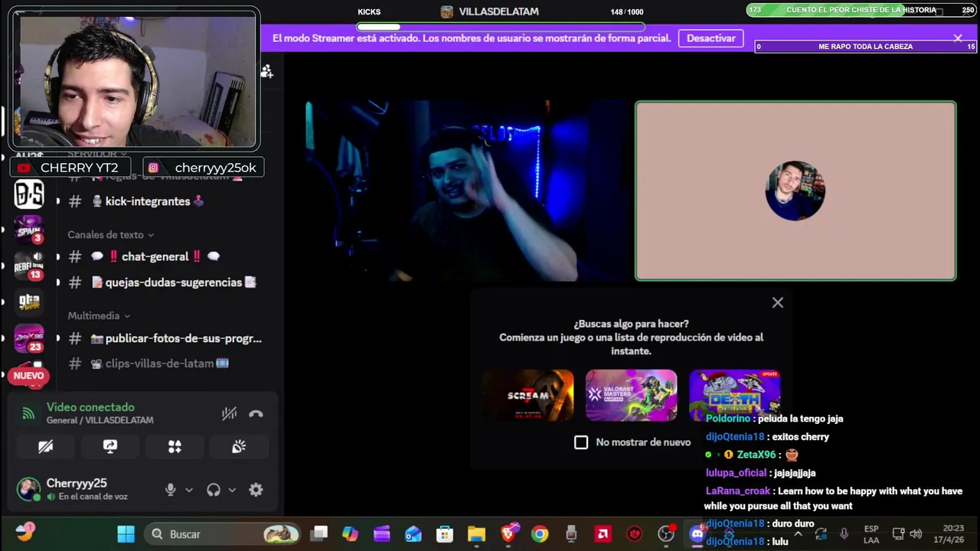Screen dimensions: 980x551
Task: Open File Explorer from the taskbar
Action: (x=476, y=534)
